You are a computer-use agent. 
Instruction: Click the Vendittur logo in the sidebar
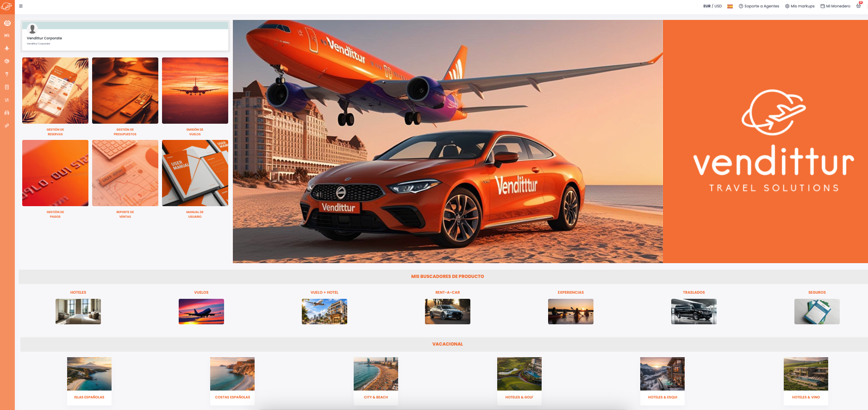click(6, 6)
